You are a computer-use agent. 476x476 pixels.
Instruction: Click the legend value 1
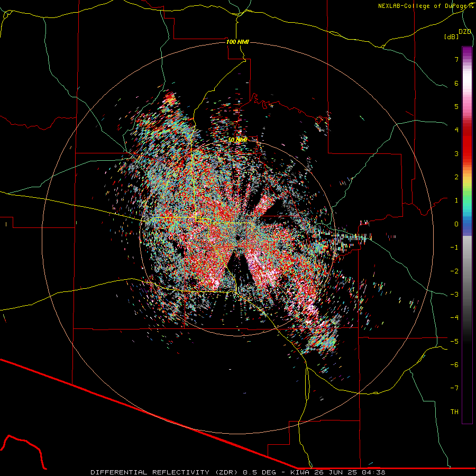coord(456,200)
